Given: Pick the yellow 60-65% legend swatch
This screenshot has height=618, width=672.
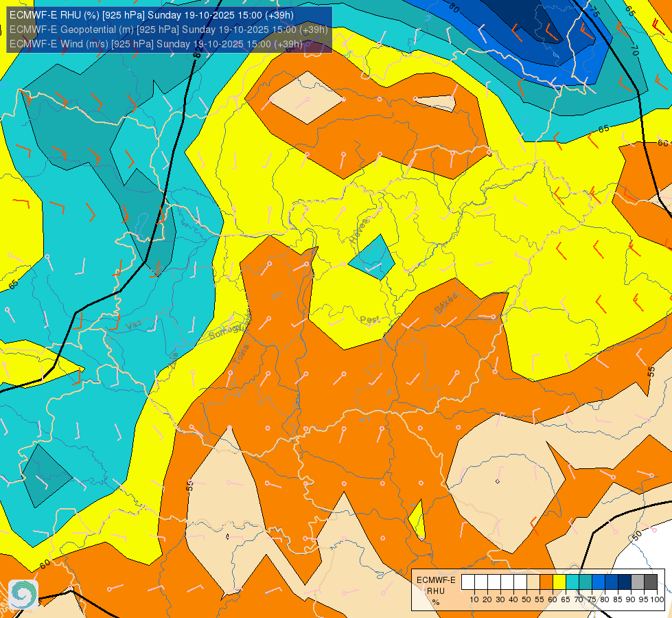Looking at the screenshot, I should click(x=559, y=582).
